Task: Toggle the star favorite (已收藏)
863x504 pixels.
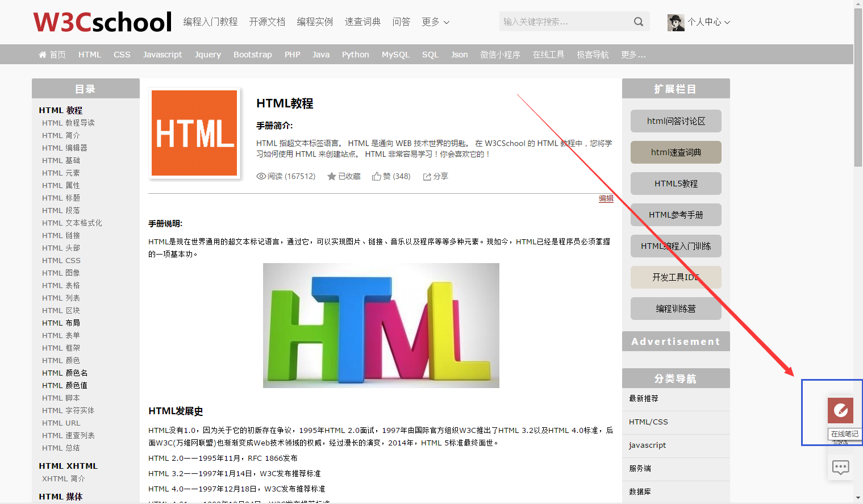Action: point(332,177)
